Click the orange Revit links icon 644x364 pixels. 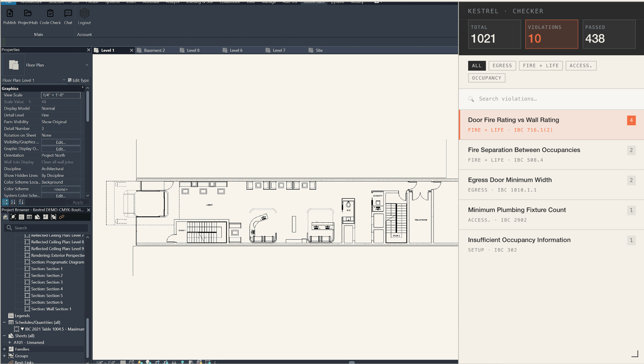coord(62,217)
